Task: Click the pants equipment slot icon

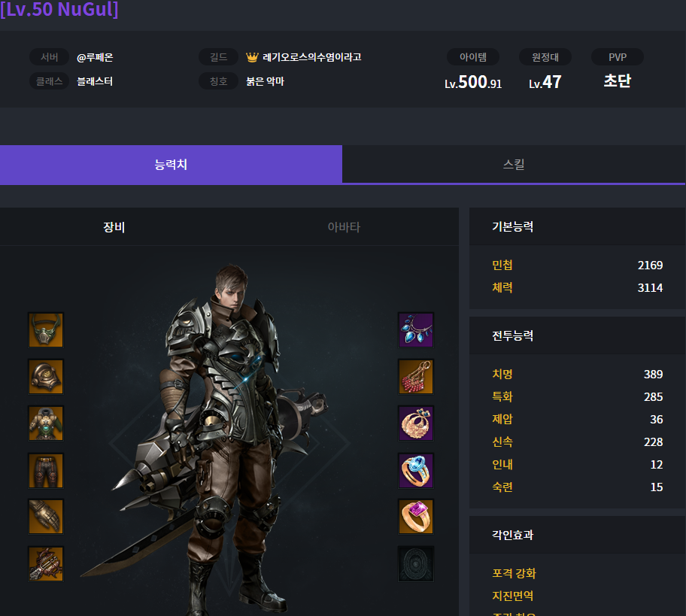Action: (46, 470)
